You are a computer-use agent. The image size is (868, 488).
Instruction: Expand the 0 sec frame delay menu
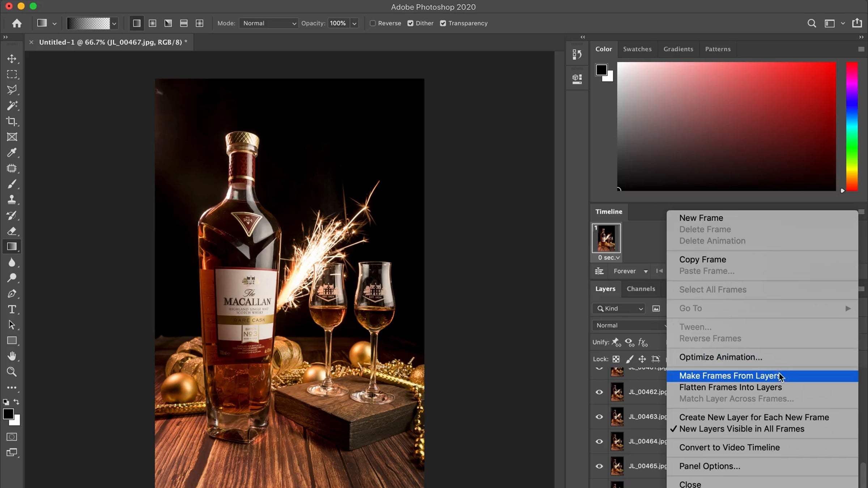pyautogui.click(x=609, y=258)
